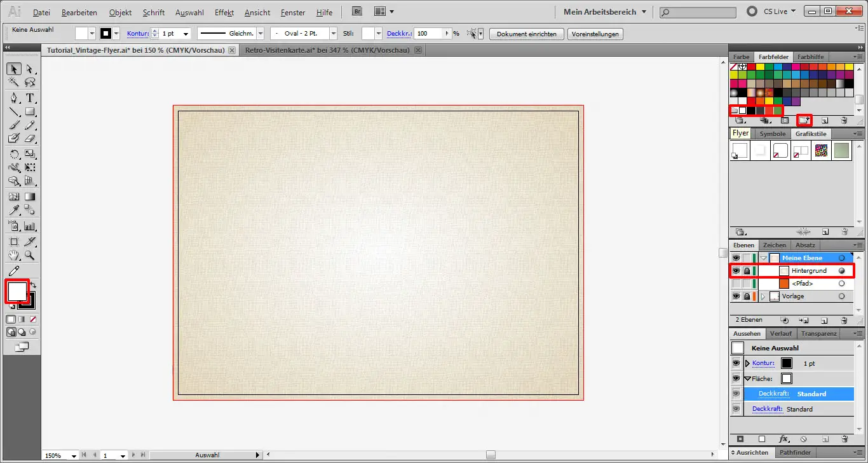Click the new color group folder icon
The height and width of the screenshot is (463, 868).
tap(804, 120)
